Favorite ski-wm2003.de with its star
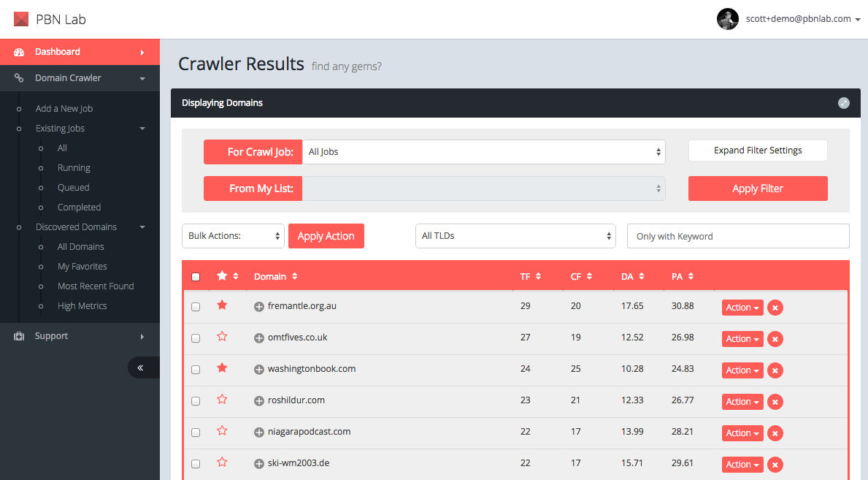Screen dimensions: 868x480 (222, 462)
